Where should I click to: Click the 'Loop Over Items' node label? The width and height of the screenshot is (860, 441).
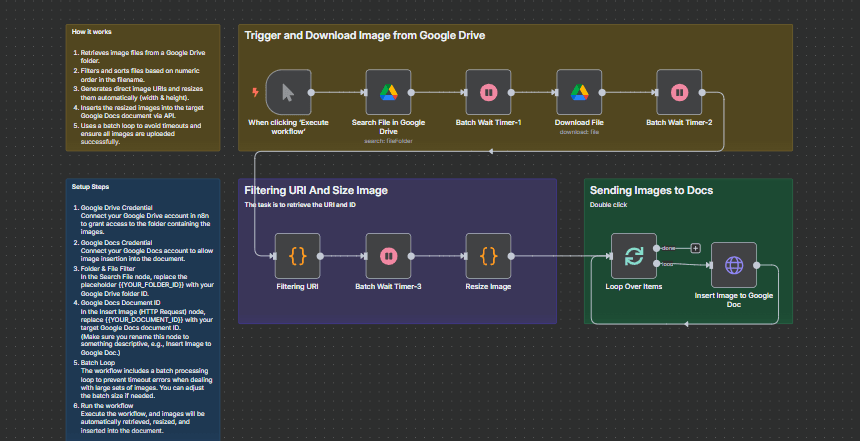click(x=634, y=286)
